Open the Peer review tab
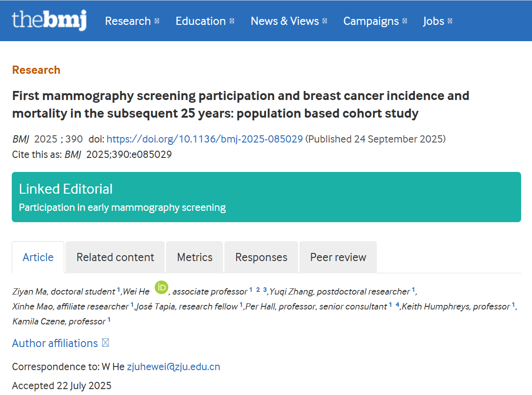The width and height of the screenshot is (532, 395). (338, 257)
